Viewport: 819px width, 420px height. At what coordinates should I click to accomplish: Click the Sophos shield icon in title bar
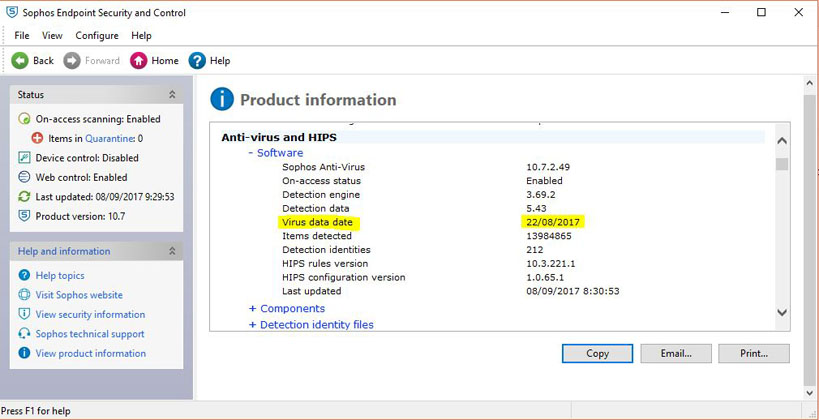click(x=11, y=12)
